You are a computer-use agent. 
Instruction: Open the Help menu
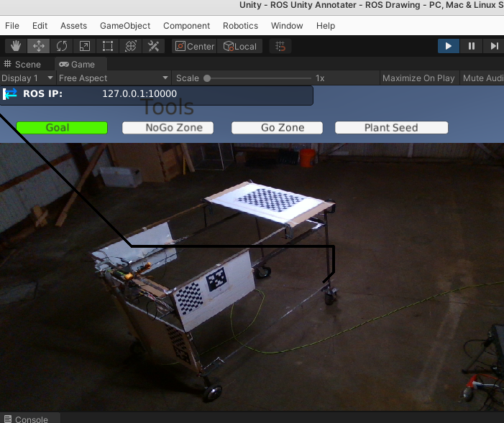326,26
